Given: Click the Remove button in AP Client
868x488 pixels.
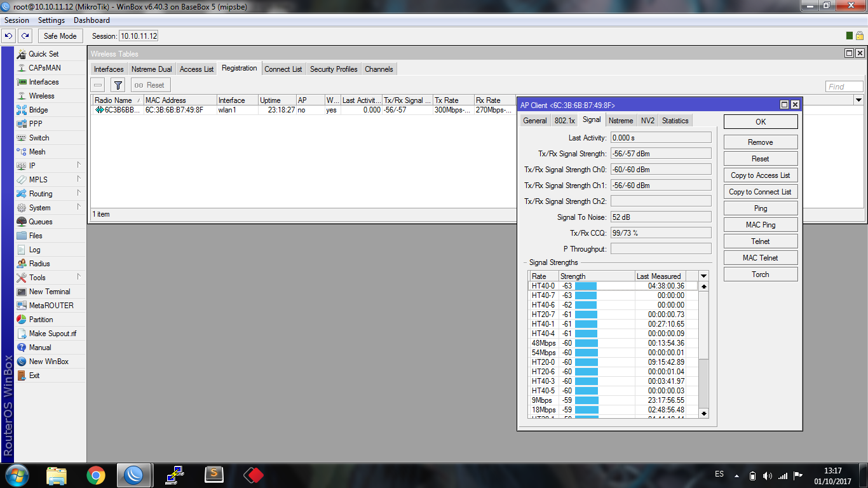Looking at the screenshot, I should (x=761, y=142).
